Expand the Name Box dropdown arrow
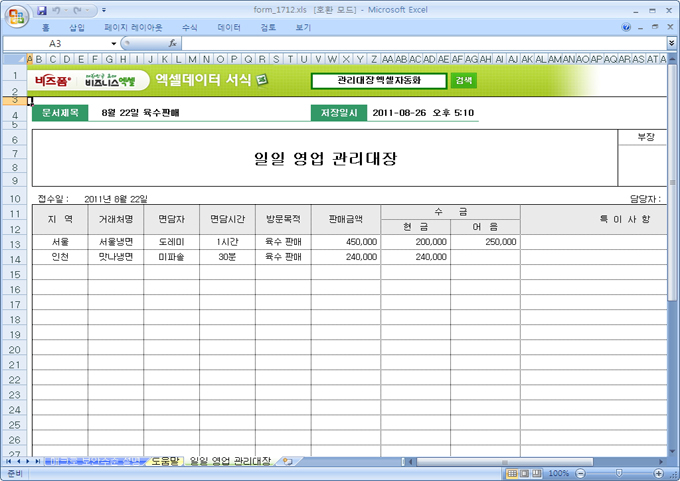Viewport: 680px width, 481px height. [114, 44]
